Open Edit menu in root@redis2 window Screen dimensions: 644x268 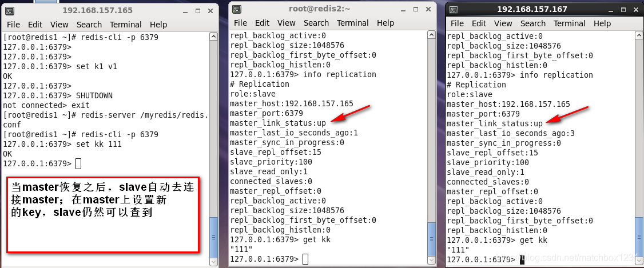point(262,23)
